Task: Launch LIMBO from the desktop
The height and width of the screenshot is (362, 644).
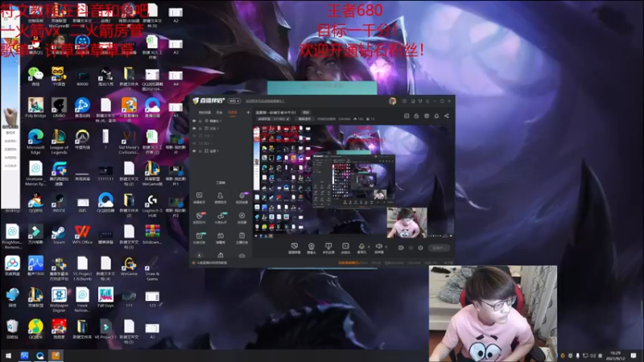Action: coord(59,108)
